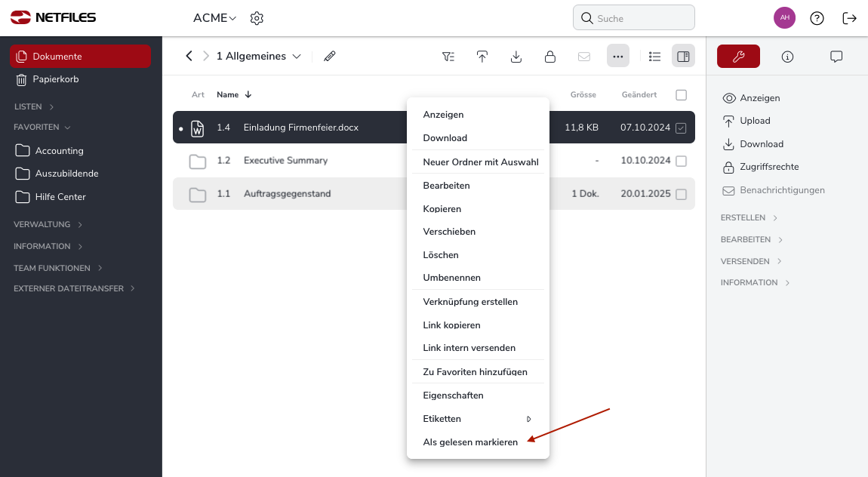Check the Executive Summary row checkbox

[682, 161]
